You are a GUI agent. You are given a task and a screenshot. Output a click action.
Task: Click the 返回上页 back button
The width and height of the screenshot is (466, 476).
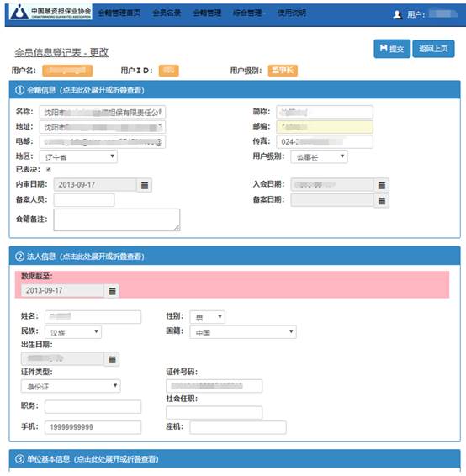coord(433,49)
